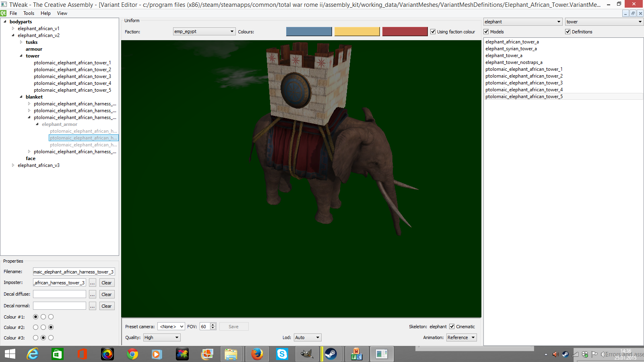Clear the Decal normal field
Viewport: 644px width, 362px height.
tap(107, 306)
